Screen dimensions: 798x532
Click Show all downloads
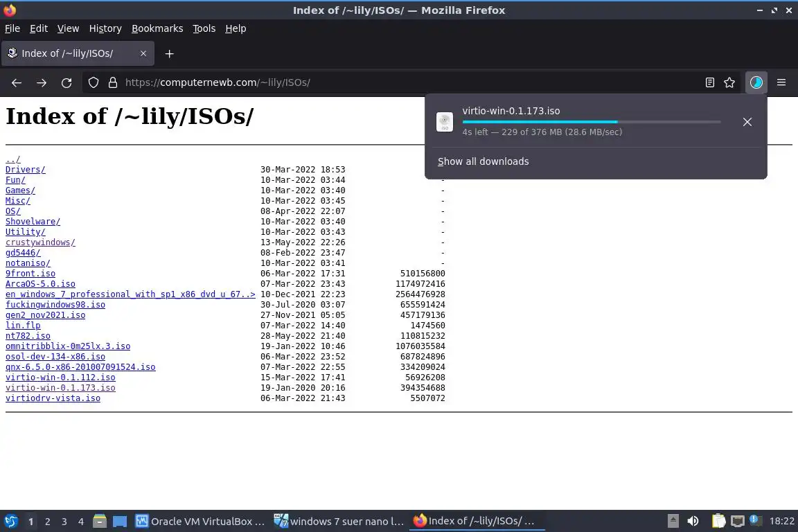click(x=483, y=161)
